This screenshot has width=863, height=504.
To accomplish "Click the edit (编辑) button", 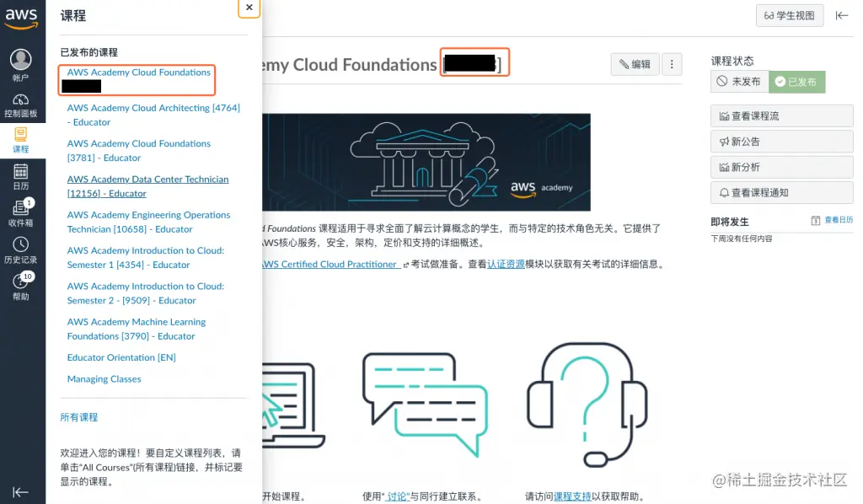I will pyautogui.click(x=634, y=64).
